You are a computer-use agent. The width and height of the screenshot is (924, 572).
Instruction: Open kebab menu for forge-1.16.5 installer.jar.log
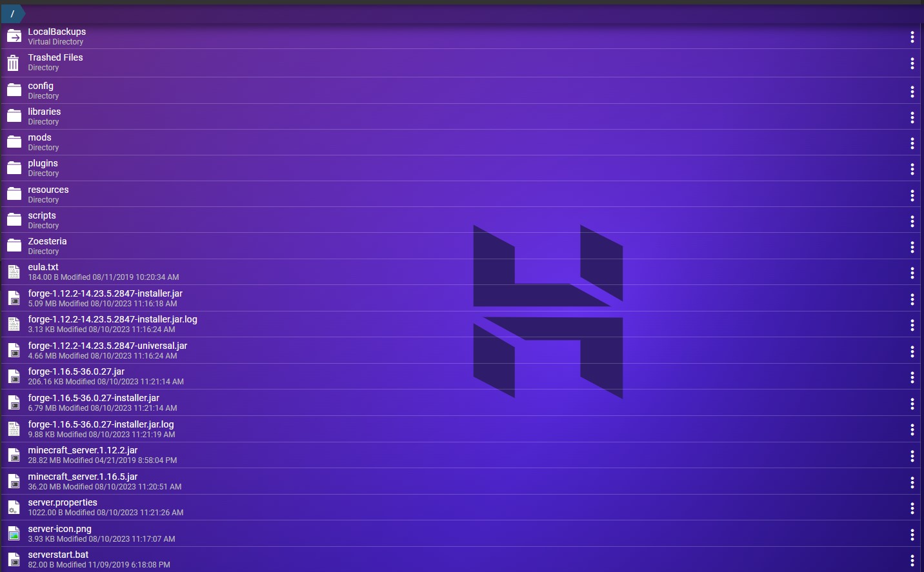(912, 429)
